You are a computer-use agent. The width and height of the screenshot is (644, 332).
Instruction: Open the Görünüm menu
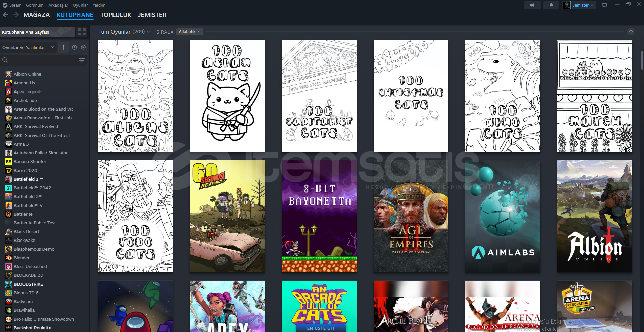[35, 5]
